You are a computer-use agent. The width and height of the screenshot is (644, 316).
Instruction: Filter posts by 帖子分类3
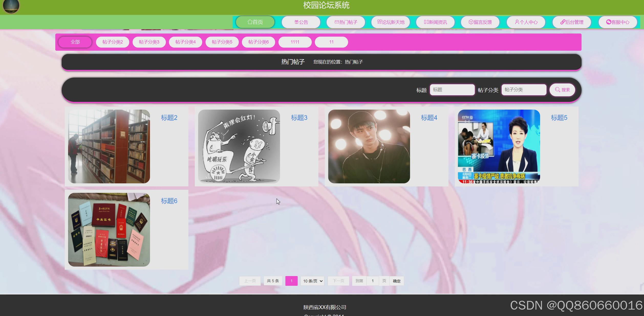coord(149,42)
